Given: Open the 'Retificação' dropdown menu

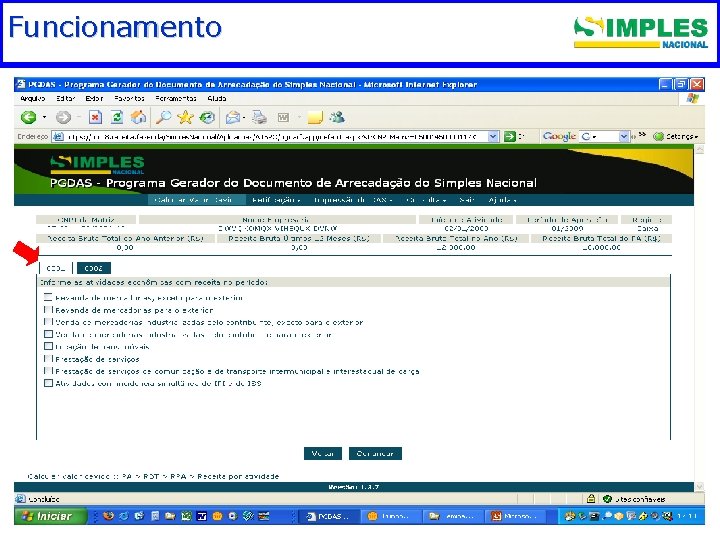Looking at the screenshot, I should point(276,200).
